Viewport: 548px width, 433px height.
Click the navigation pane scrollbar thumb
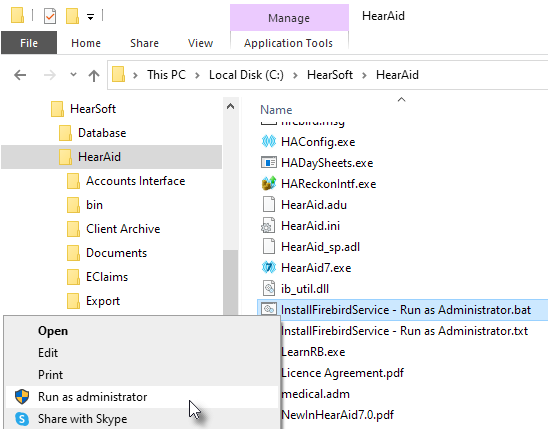[230, 282]
